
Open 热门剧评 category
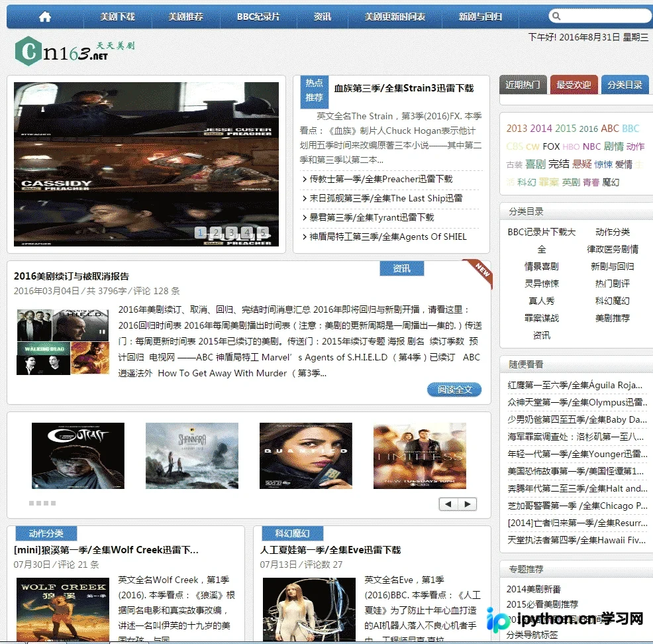point(613,284)
